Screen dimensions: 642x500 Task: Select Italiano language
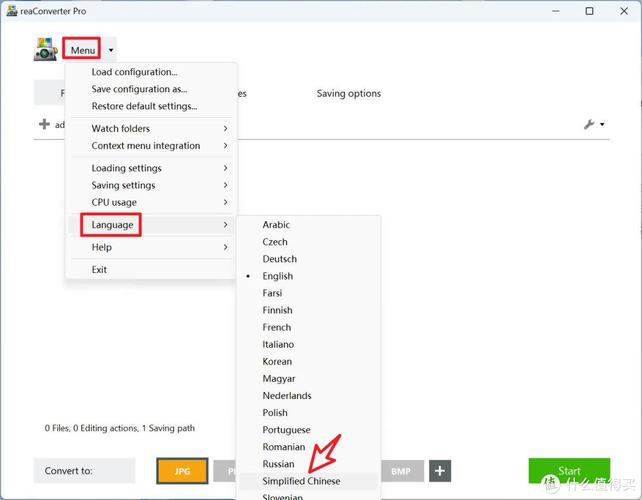(308, 345)
